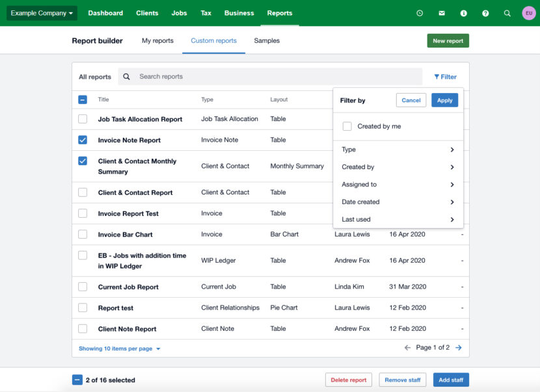Screen dimensions: 540x392
Task: Go to the next page of reports
Action: (459, 348)
